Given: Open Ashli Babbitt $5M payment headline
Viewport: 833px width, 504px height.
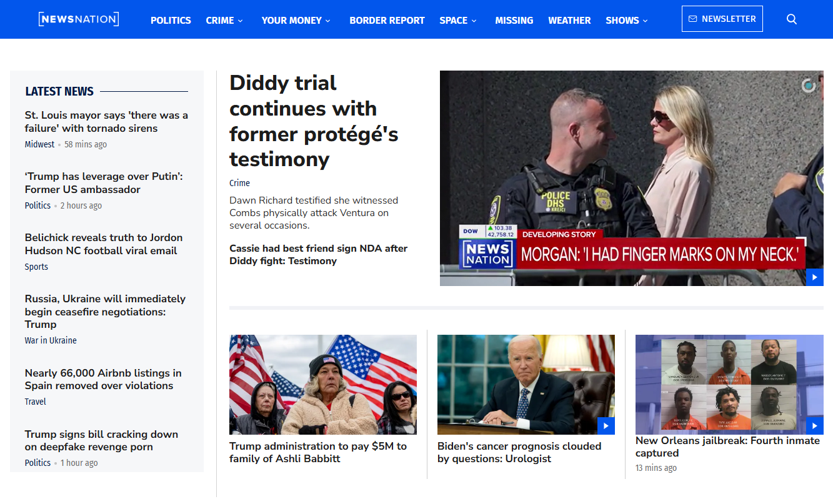Looking at the screenshot, I should pos(318,452).
